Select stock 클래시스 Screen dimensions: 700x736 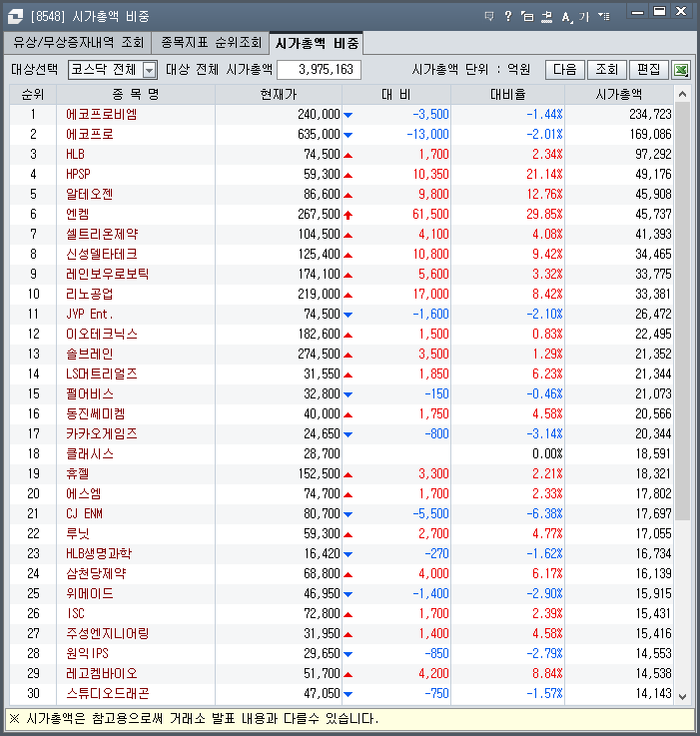pos(89,453)
